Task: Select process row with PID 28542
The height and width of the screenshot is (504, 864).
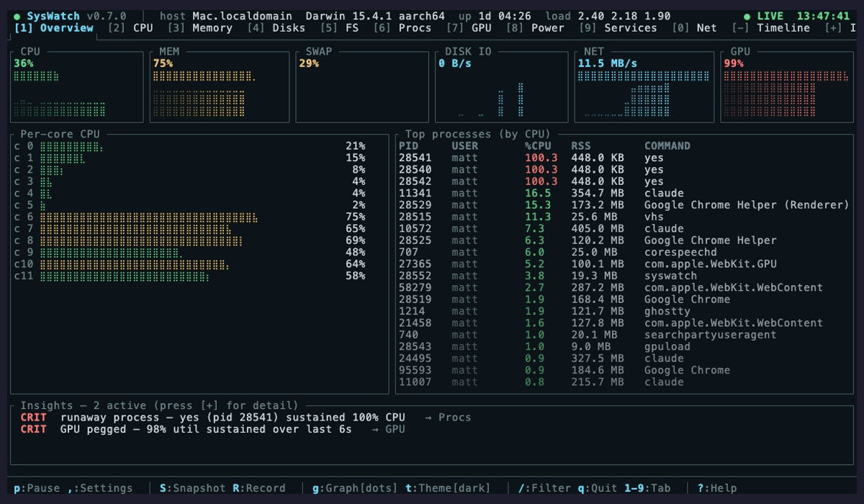Action: [624, 181]
